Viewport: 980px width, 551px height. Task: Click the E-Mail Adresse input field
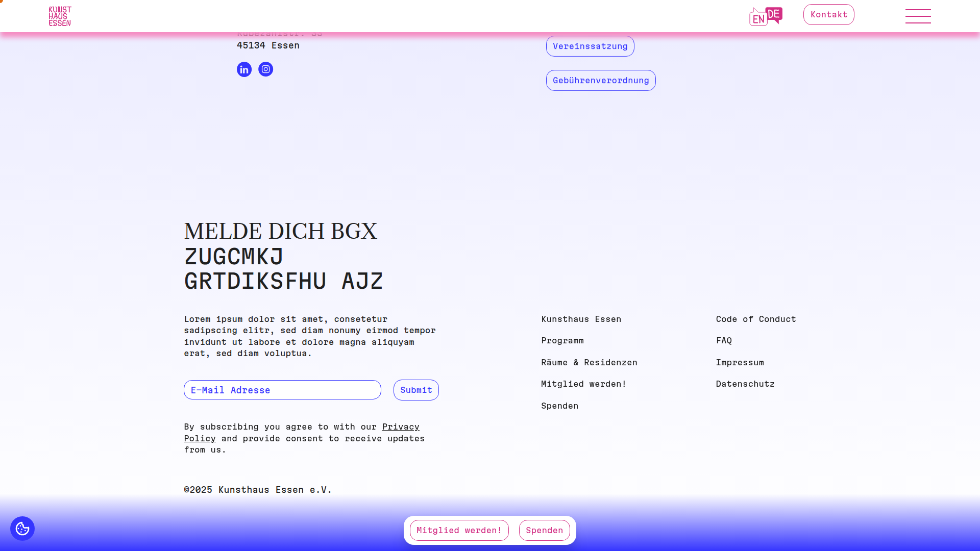(282, 390)
